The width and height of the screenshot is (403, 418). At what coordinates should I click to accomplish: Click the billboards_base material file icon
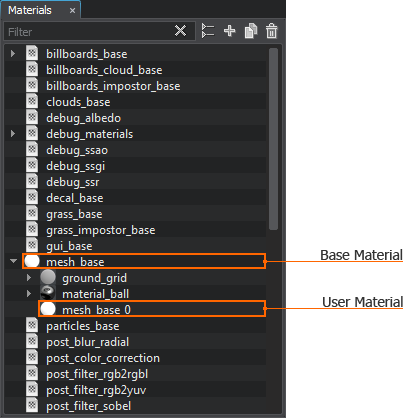32,53
